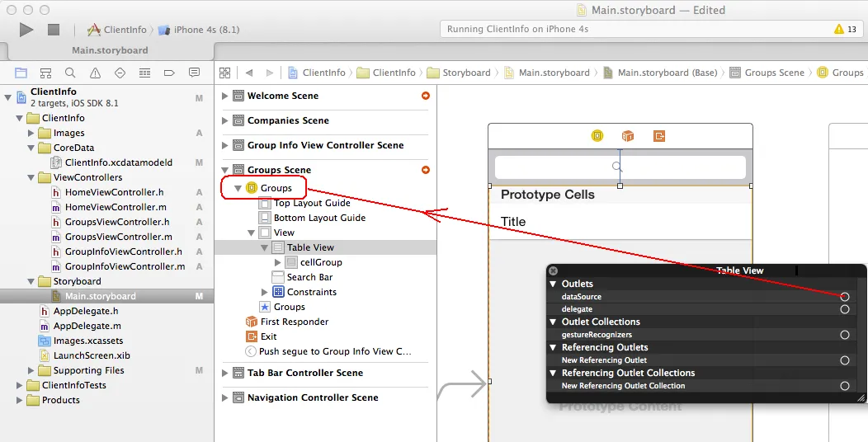Select Exit item in outline
The width and height of the screenshot is (868, 442).
pyautogui.click(x=262, y=336)
